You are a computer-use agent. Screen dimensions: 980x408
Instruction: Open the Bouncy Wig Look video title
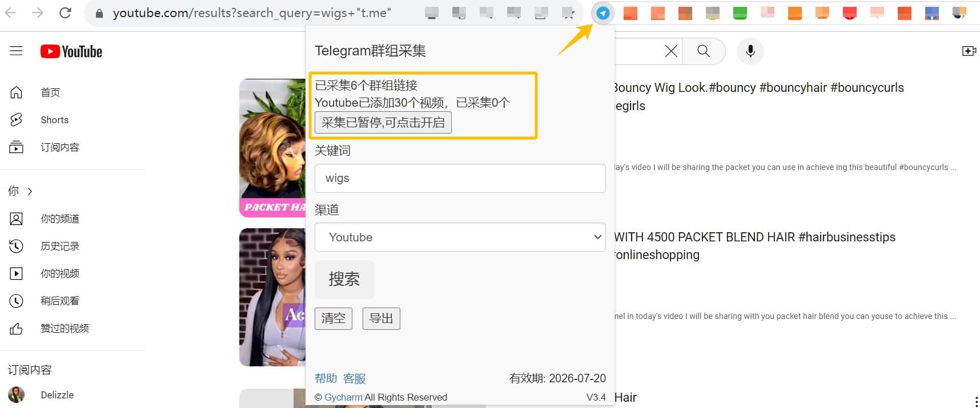point(758,96)
